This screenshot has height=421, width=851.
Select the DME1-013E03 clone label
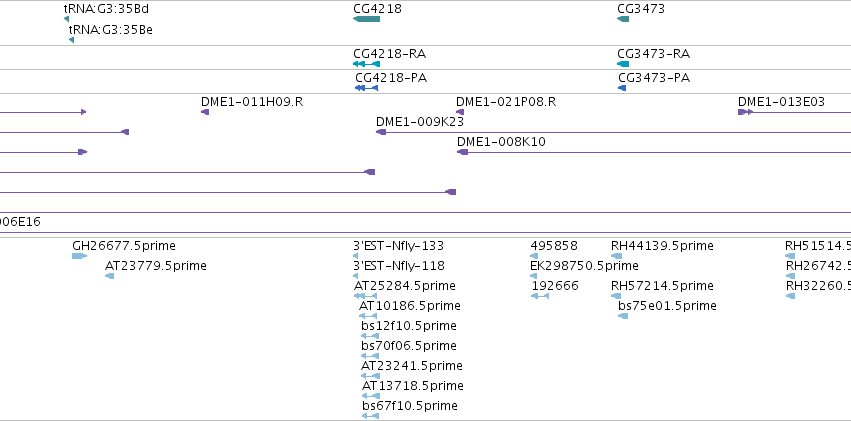click(781, 102)
